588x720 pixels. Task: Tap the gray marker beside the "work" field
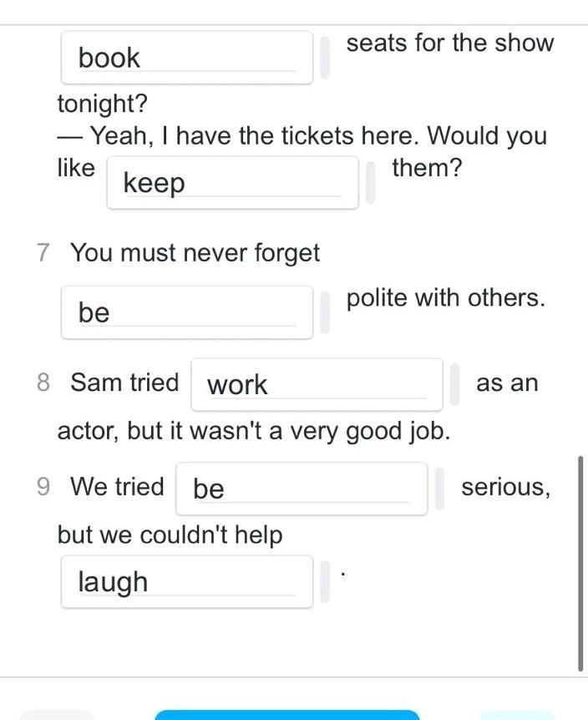[x=455, y=385]
